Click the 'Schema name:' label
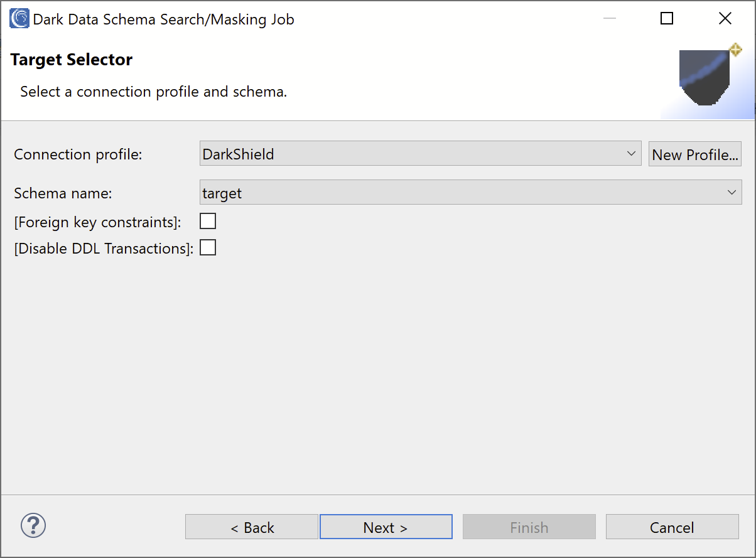 click(x=63, y=193)
